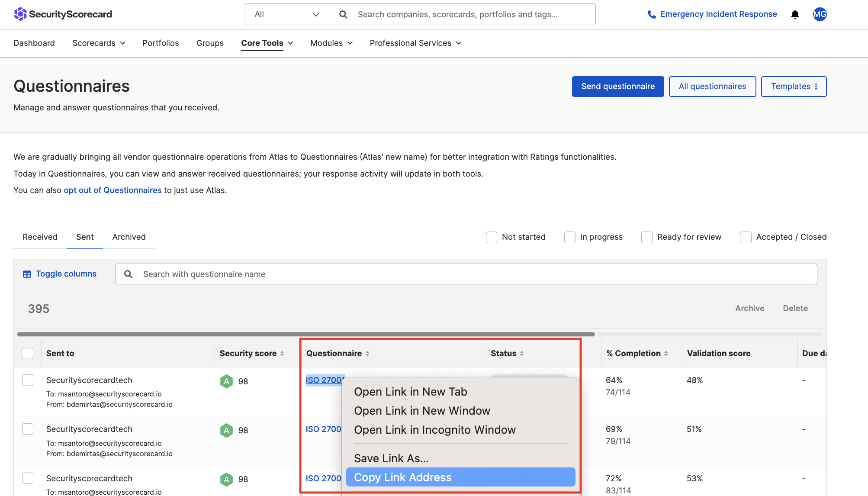Sort by Status column arrows
The width and height of the screenshot is (868, 496).
point(522,354)
